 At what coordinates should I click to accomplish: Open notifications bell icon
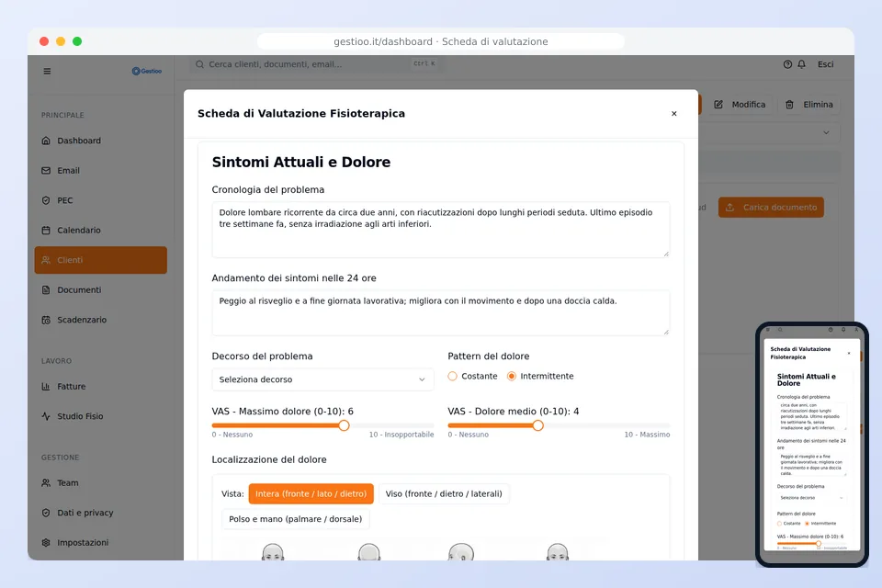801,64
